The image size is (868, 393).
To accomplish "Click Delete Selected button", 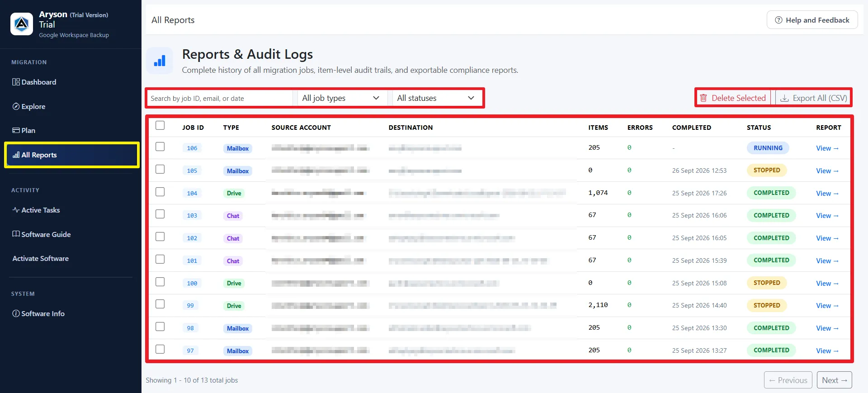I will click(733, 98).
